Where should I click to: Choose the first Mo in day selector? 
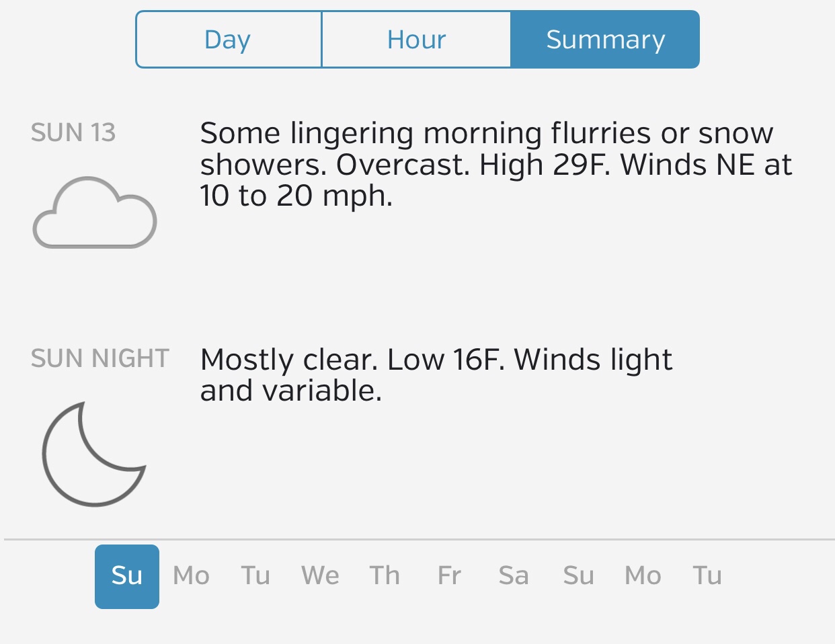tap(192, 576)
